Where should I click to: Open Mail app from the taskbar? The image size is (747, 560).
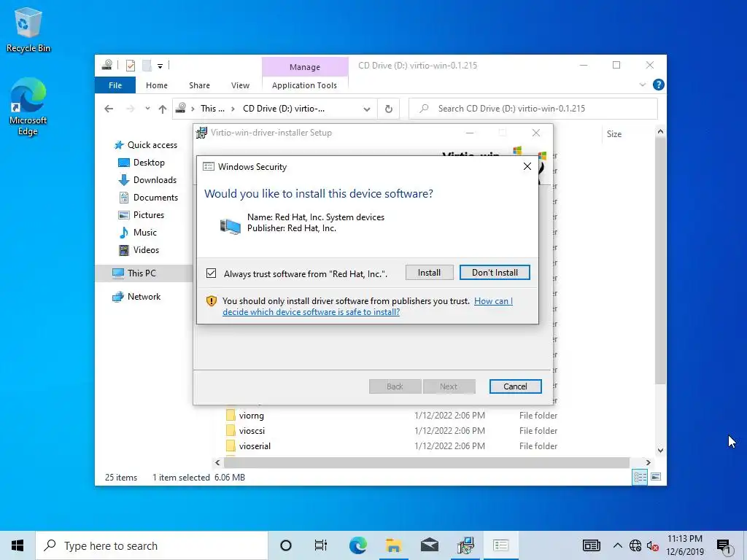click(429, 545)
